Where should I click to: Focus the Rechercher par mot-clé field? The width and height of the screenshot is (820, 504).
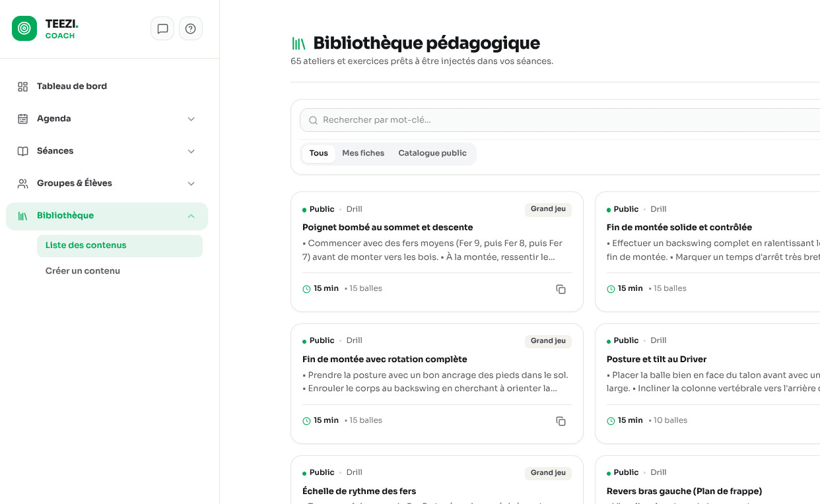(560, 120)
